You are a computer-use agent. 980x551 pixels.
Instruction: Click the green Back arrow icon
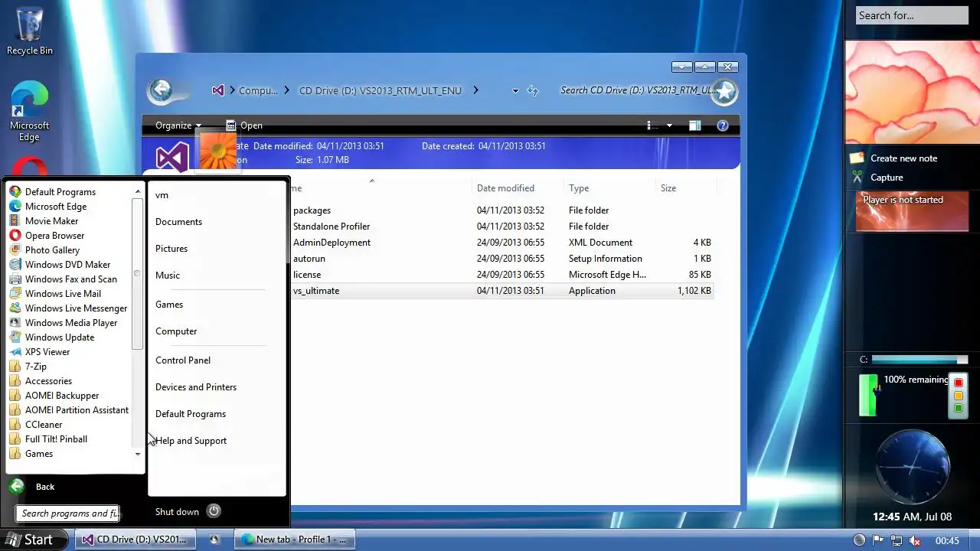point(16,486)
